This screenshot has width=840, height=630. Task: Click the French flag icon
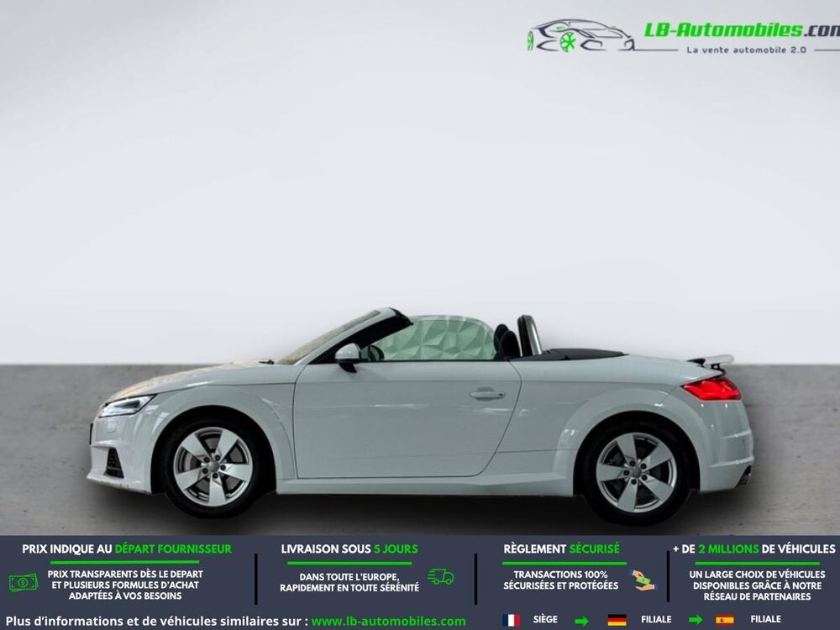tap(511, 620)
